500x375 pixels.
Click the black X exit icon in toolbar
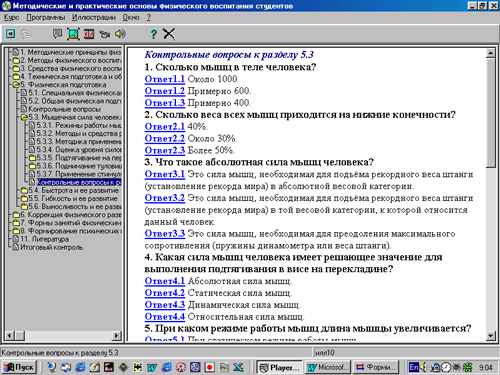point(169,34)
